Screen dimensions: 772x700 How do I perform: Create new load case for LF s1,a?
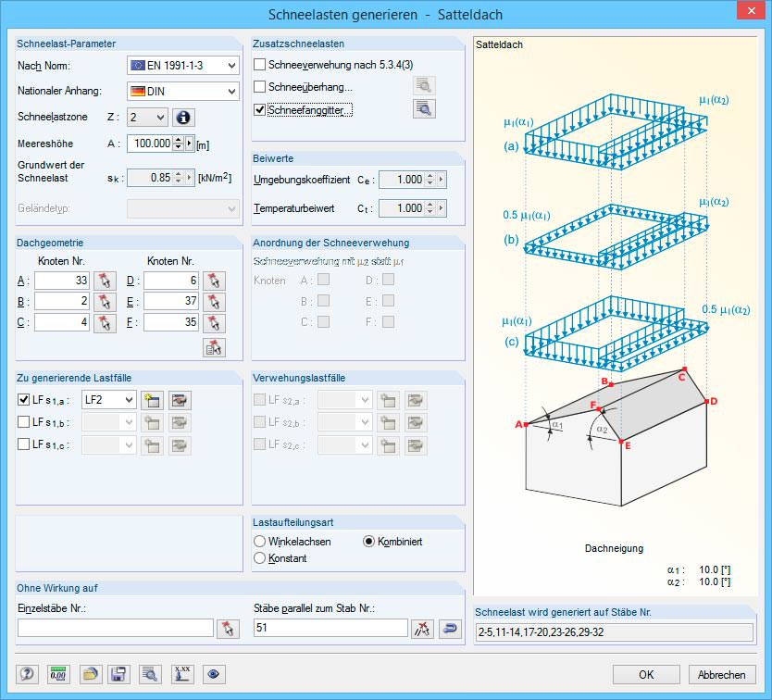pos(152,400)
